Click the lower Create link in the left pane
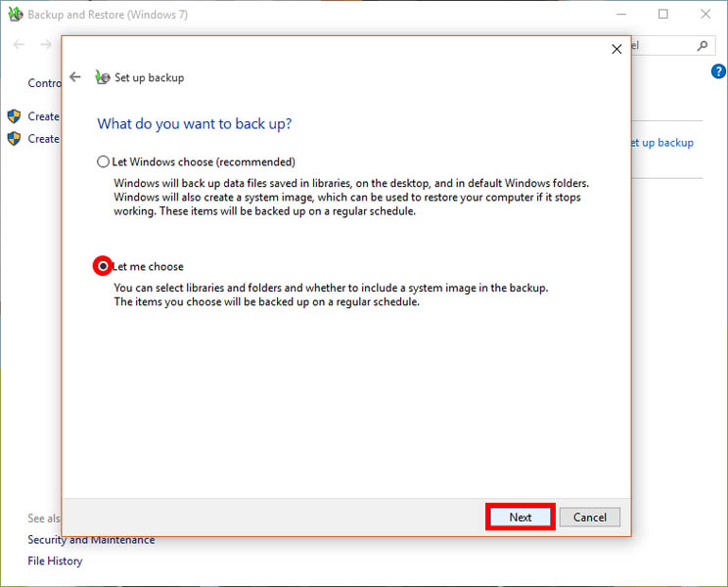 pos(43,139)
